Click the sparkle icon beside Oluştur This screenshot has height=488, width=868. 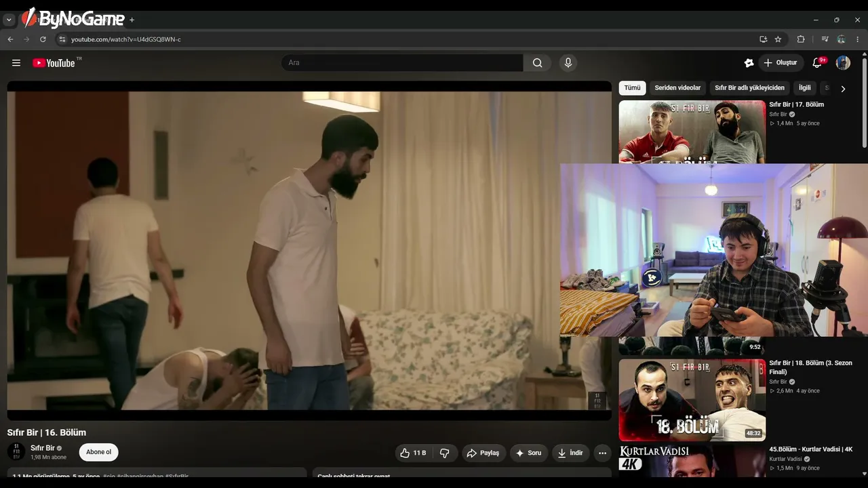[x=749, y=63]
